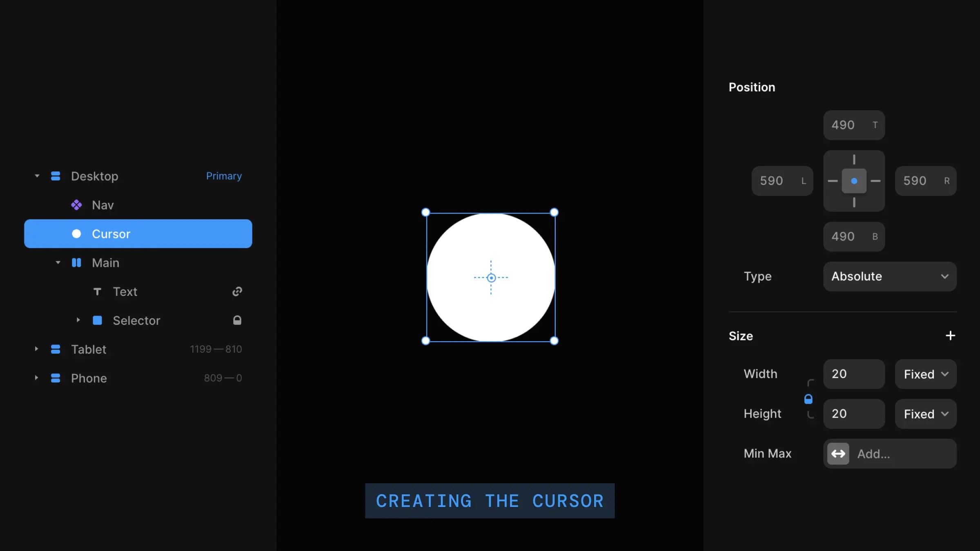Open the Width Fixed sizing dropdown
The height and width of the screenshot is (551, 980).
pos(925,374)
